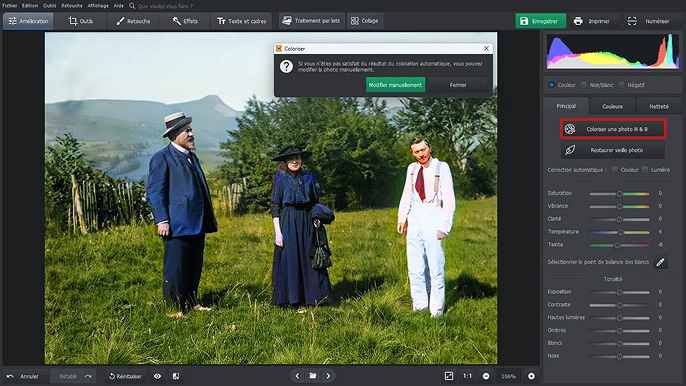This screenshot has height=386, width=686.
Task: Open the Aide menu
Action: click(x=119, y=6)
